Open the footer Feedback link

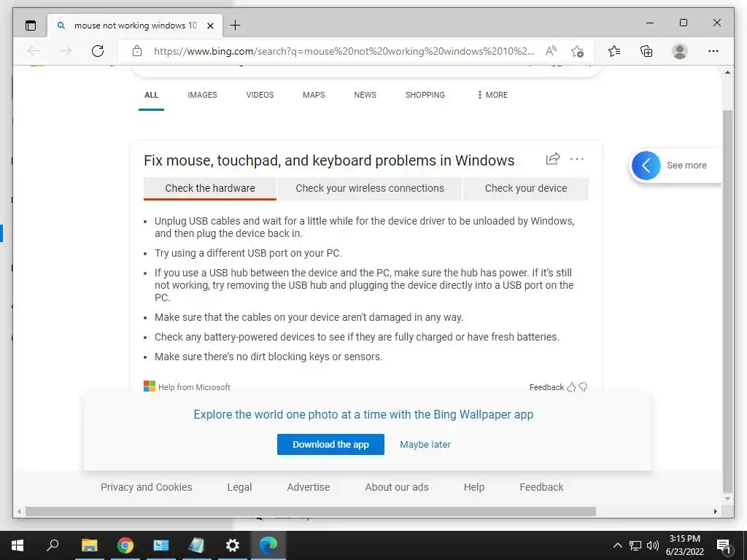[x=542, y=487]
